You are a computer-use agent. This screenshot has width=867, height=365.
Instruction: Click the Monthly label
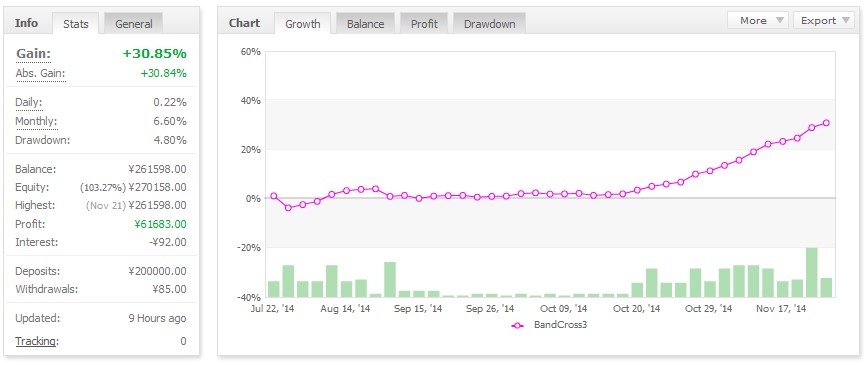pyautogui.click(x=36, y=122)
